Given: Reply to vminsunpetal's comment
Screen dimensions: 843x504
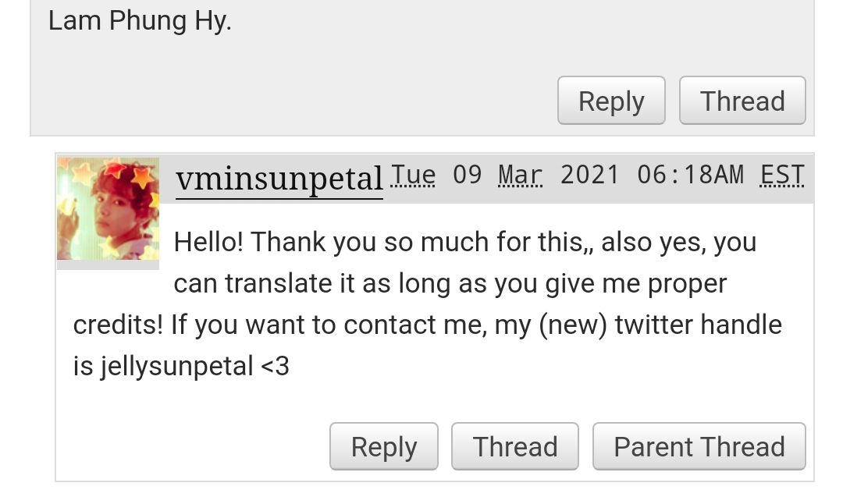Looking at the screenshot, I should pyautogui.click(x=384, y=446).
